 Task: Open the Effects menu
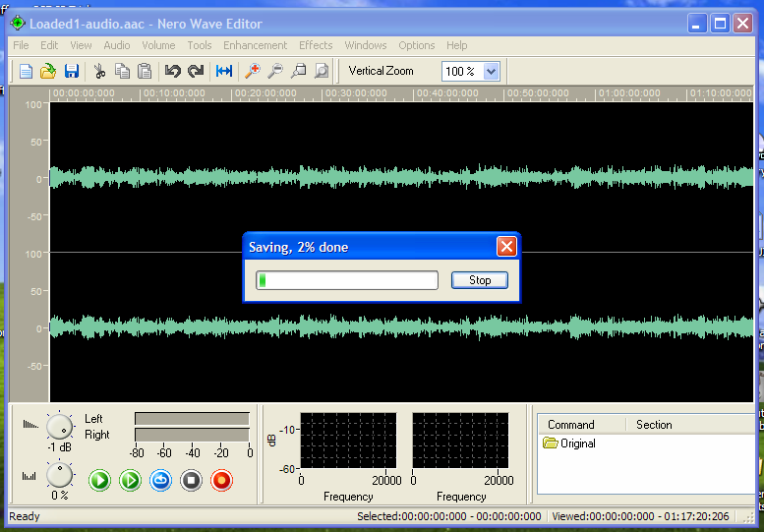tap(316, 45)
